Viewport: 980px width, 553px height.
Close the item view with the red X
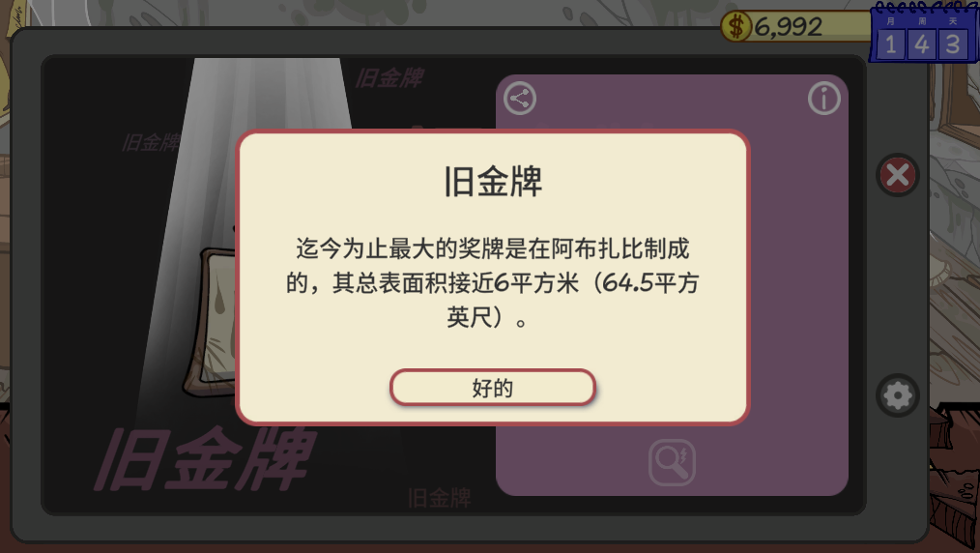(x=898, y=175)
